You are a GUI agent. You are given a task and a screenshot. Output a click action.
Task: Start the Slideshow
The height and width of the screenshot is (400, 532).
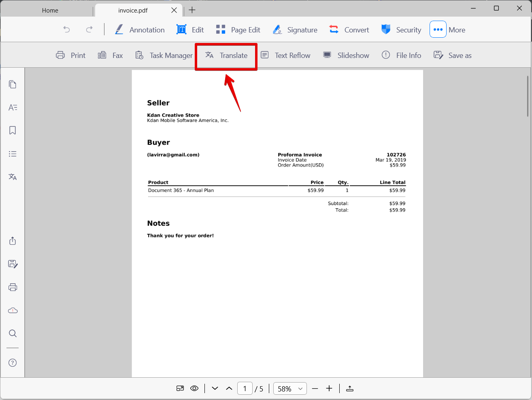point(346,55)
